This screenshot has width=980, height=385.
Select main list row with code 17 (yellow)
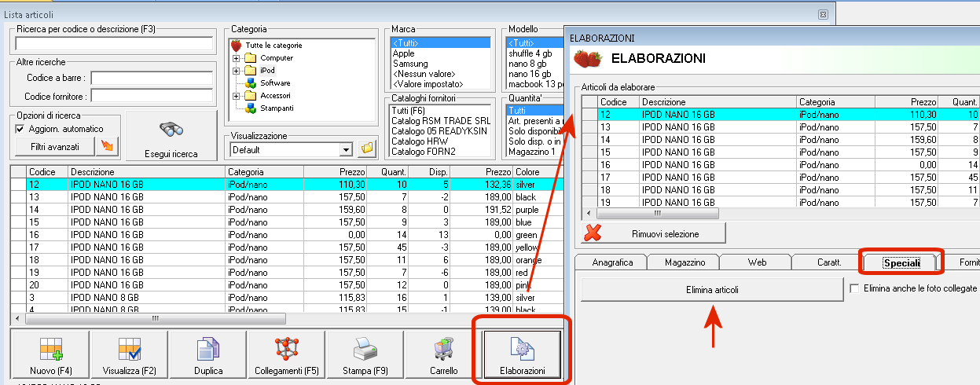pyautogui.click(x=287, y=247)
